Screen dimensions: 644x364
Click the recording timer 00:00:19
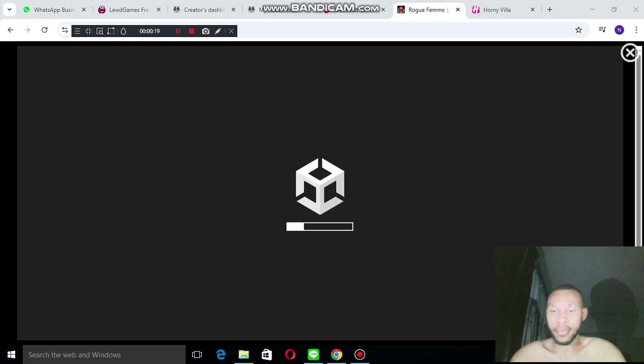coord(150,31)
